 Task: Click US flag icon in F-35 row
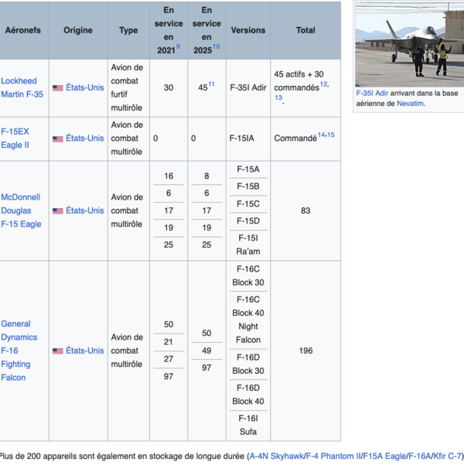coord(58,88)
